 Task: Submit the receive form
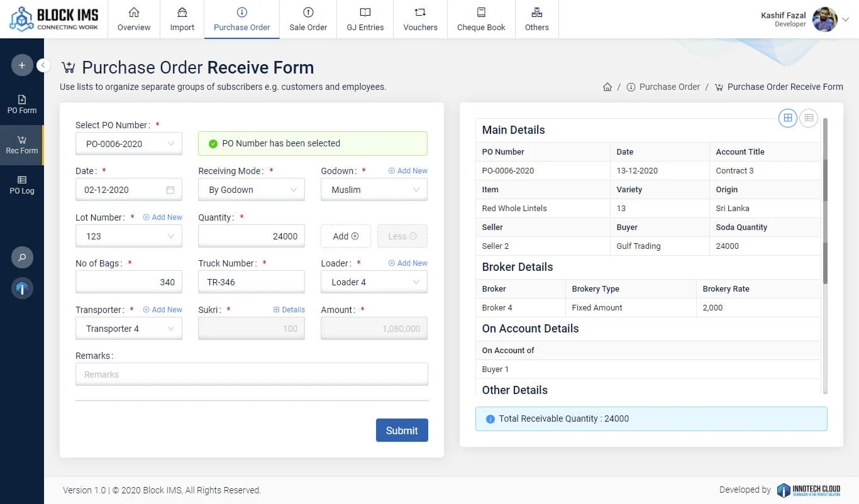(x=402, y=430)
